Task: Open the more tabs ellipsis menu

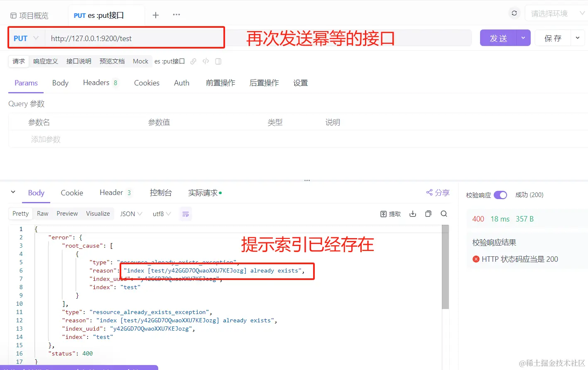Action: click(176, 15)
